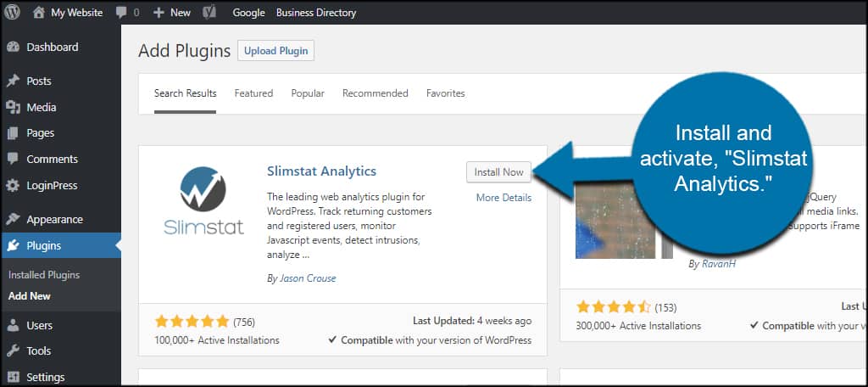Click the Tools menu label

click(x=39, y=351)
